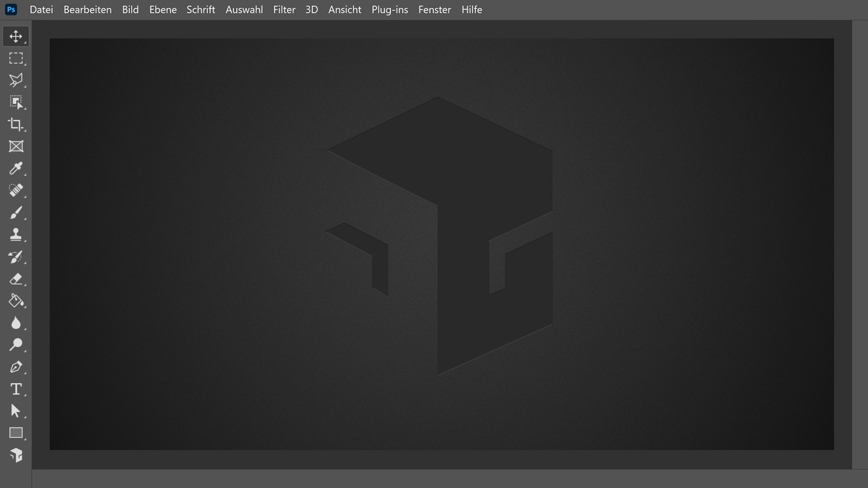Open the Ansicht menu
This screenshot has width=868, height=488.
coord(344,9)
